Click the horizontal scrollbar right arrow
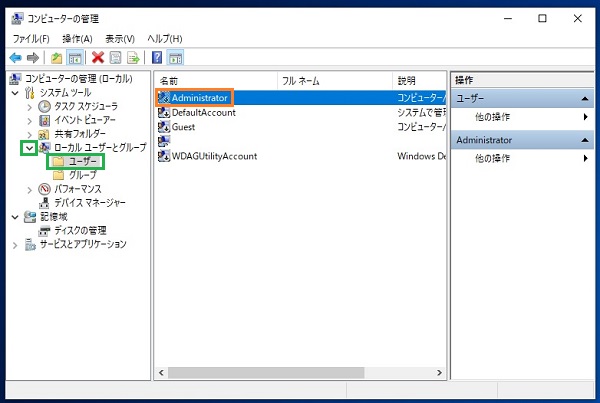The image size is (600, 403). coord(439,373)
